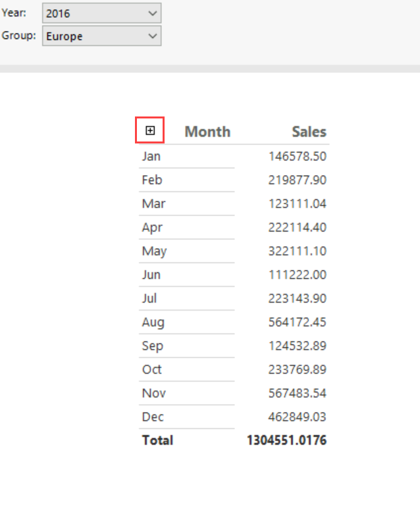420x510 pixels.
Task: Open the Group dropdown showing Europe
Action: 101,36
